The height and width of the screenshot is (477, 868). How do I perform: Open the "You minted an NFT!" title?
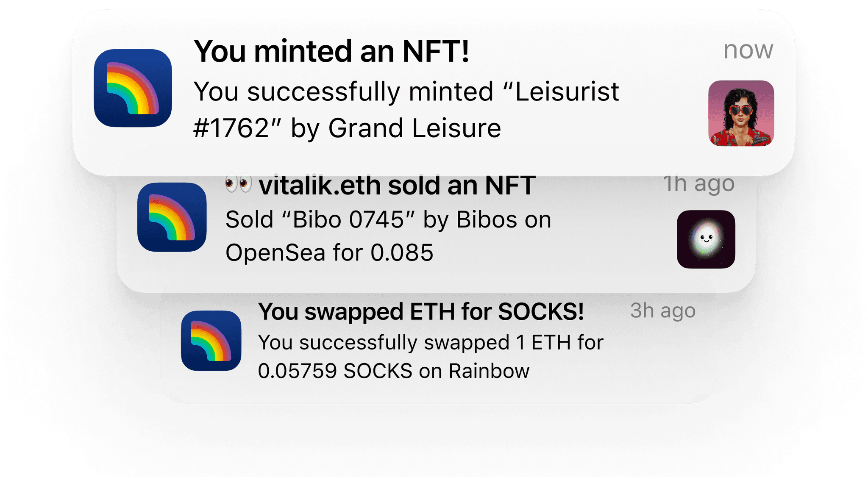tap(331, 51)
